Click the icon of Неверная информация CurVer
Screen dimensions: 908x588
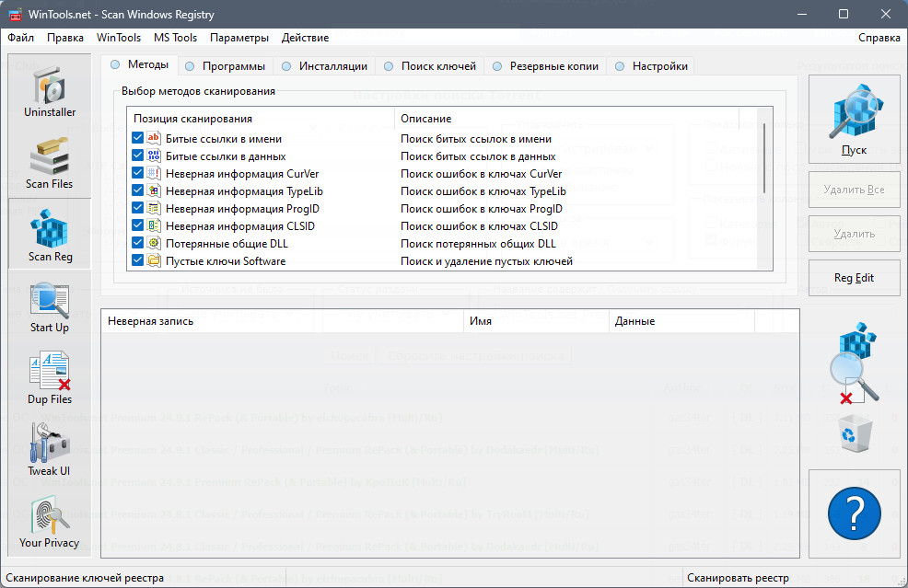tap(154, 173)
